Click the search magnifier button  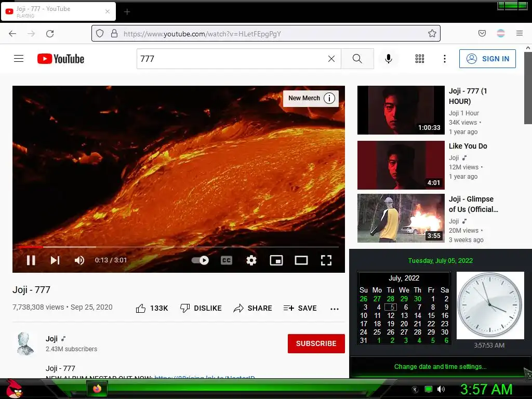tap(357, 59)
